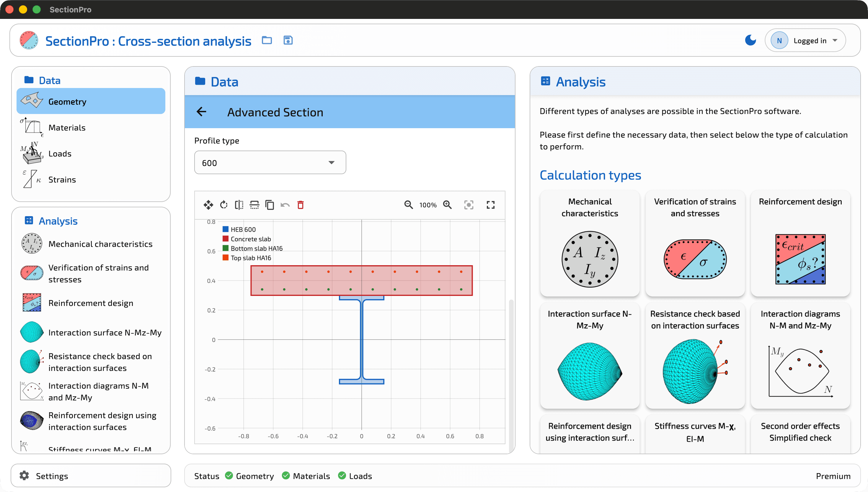
Task: Open the Resistance check calculation card
Action: point(695,356)
